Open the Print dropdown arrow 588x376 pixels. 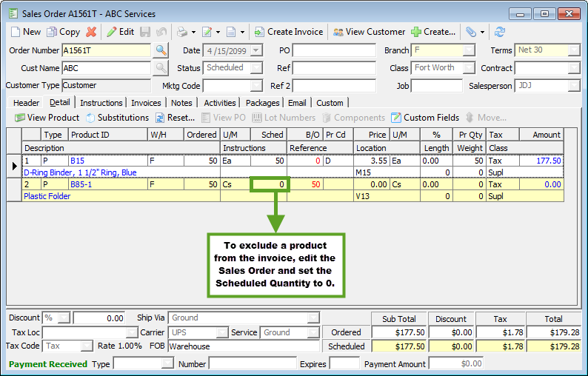pyautogui.click(x=193, y=33)
